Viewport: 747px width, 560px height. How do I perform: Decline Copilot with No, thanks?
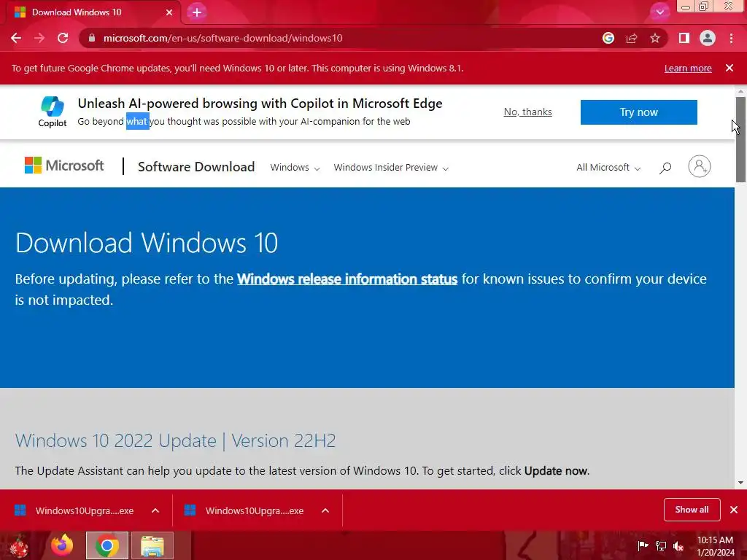(528, 112)
